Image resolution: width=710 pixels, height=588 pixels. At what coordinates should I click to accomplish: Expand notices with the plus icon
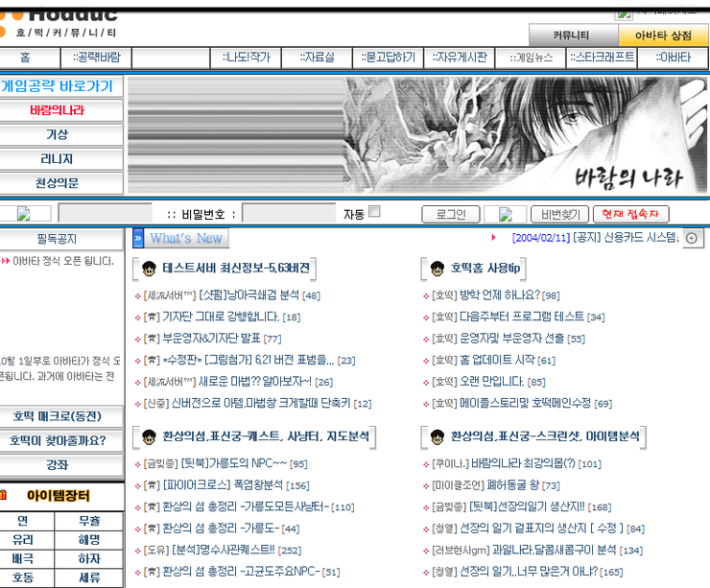pos(692,238)
